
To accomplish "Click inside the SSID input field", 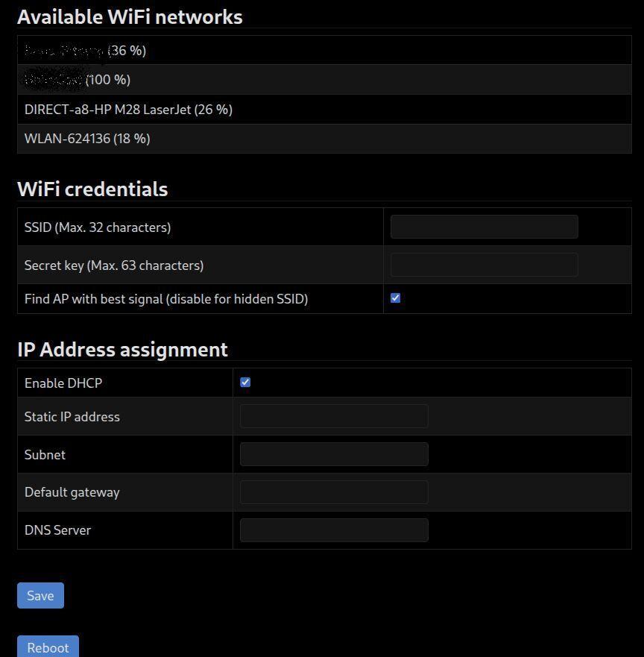I will [483, 227].
